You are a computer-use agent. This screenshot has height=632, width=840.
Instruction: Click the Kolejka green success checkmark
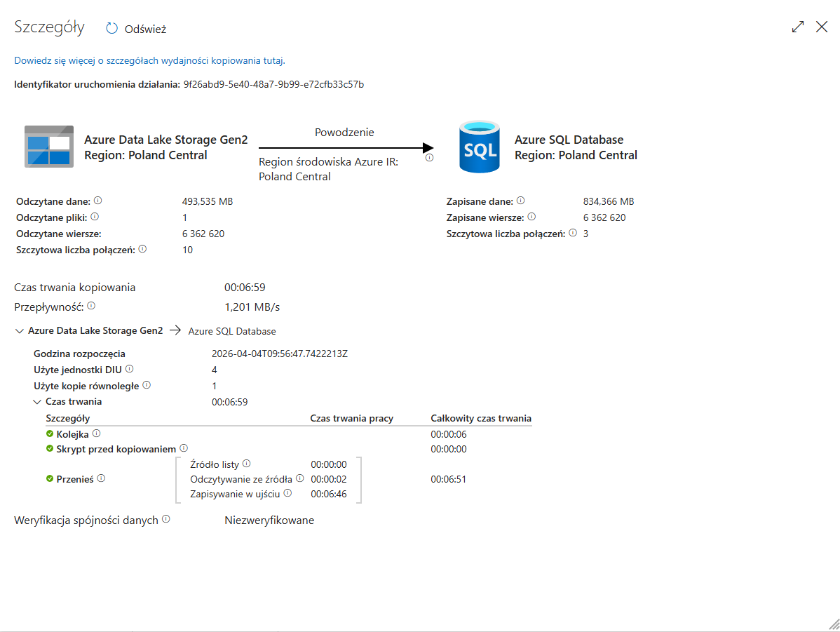coord(50,433)
